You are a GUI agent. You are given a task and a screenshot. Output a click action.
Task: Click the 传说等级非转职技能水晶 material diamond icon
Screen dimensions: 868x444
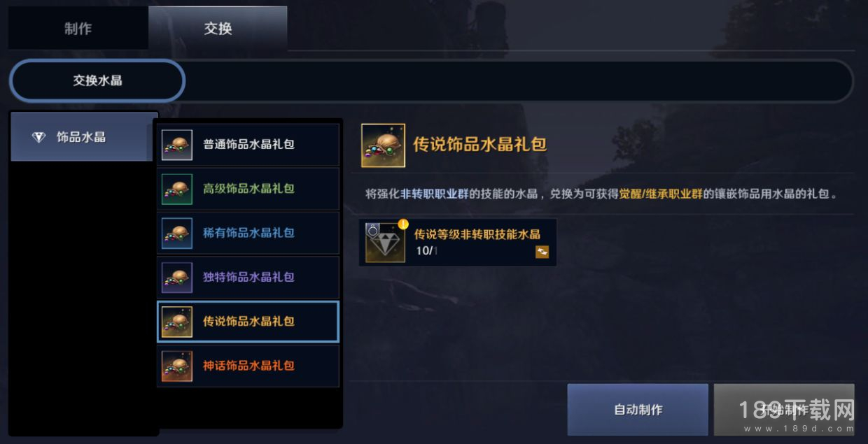[384, 243]
